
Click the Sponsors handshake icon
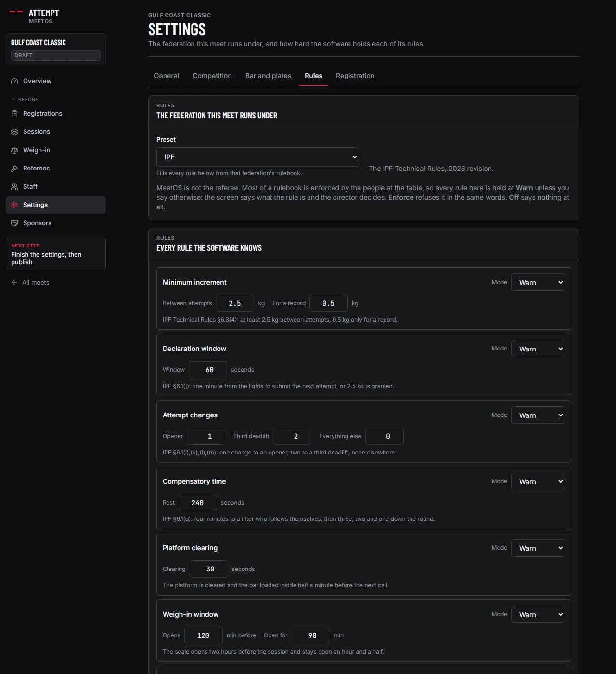click(14, 223)
